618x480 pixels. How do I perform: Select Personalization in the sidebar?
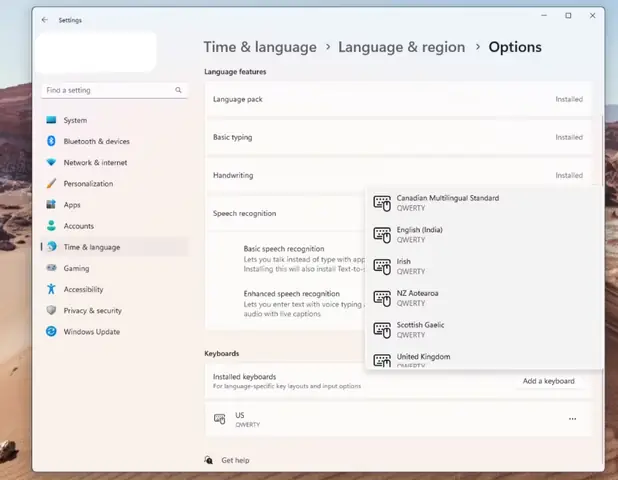click(x=114, y=183)
